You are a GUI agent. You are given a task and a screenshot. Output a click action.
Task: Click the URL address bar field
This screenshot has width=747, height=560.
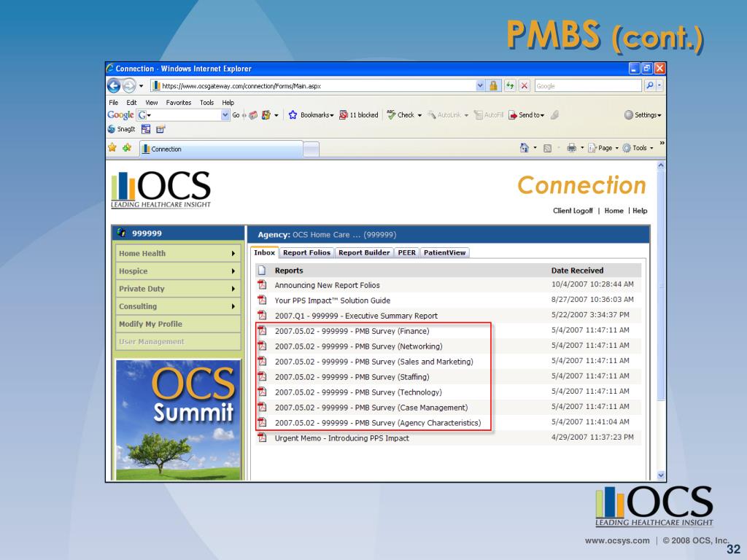click(313, 86)
